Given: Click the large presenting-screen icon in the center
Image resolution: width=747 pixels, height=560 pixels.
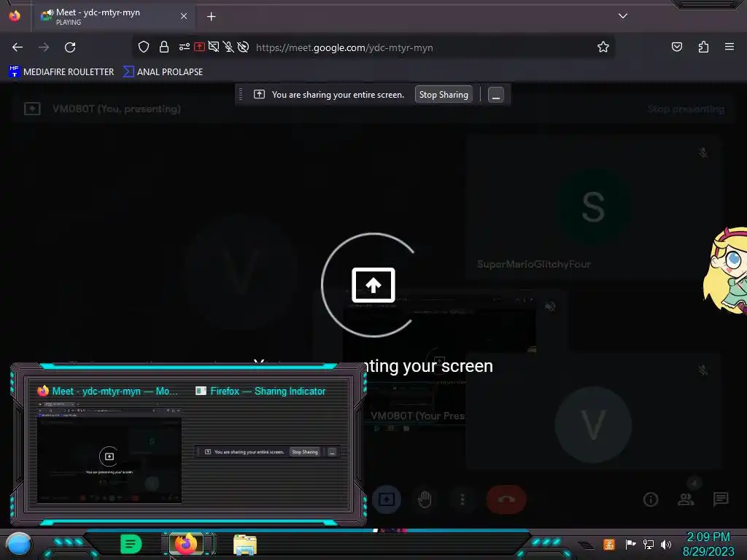Looking at the screenshot, I should (x=373, y=285).
